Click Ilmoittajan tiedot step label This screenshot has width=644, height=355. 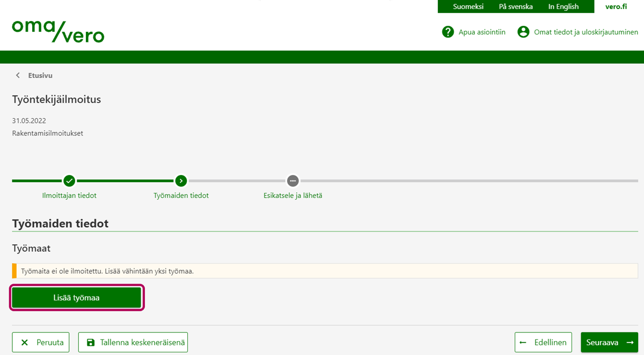coord(69,195)
